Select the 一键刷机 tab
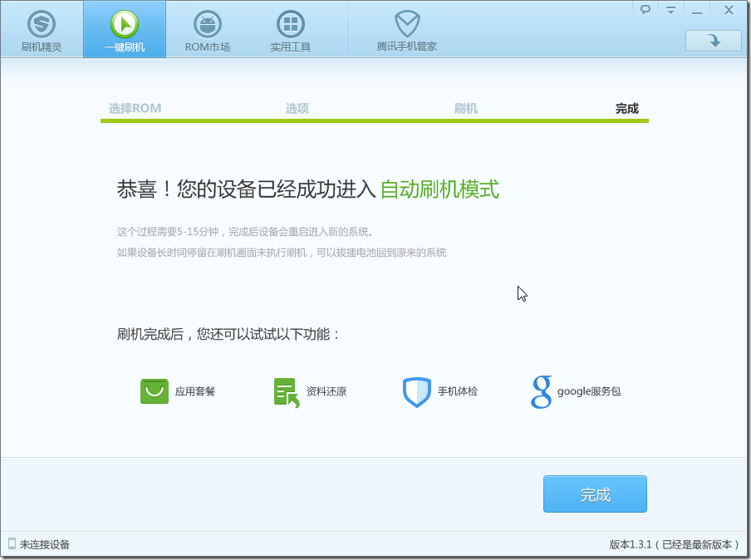This screenshot has height=560, width=751. pos(125,30)
